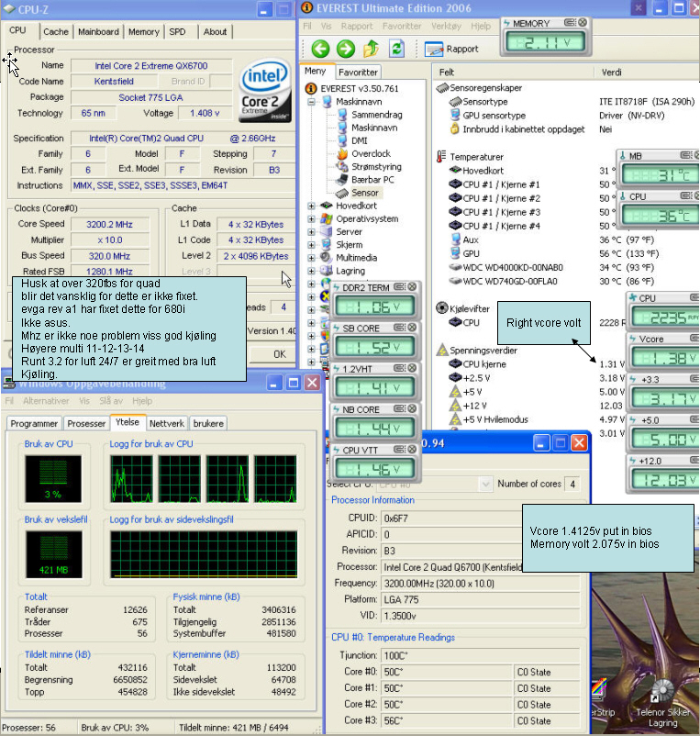Open the Favoritter tab in EVEREST
Viewport: 700px width, 736px height.
tap(358, 72)
